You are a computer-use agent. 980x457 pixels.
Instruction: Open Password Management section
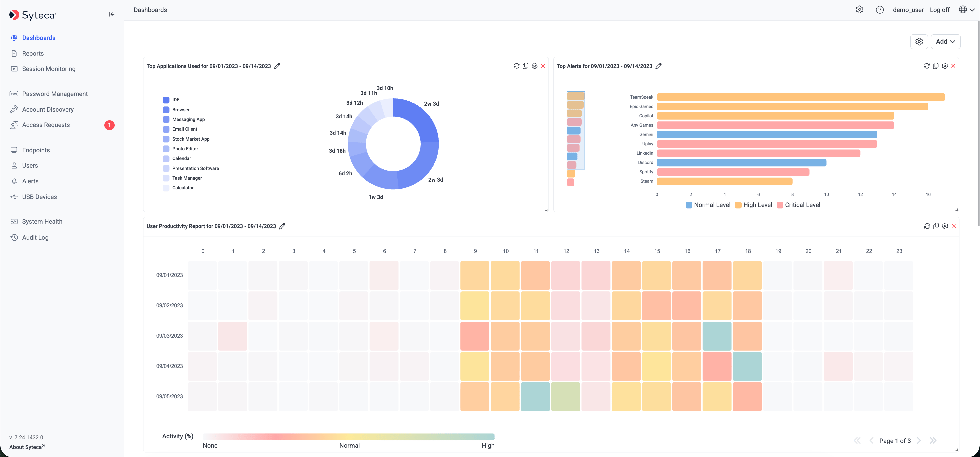coord(55,94)
